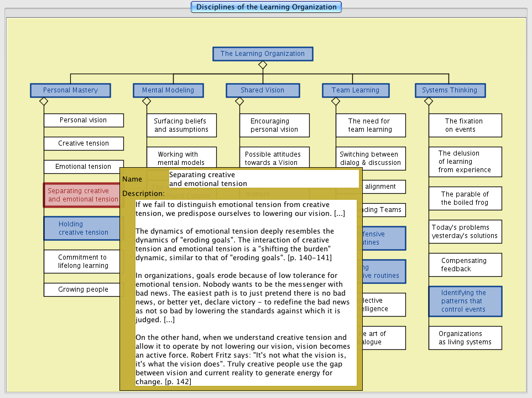
Task: Select the Mental Modeling discipline node
Action: (x=168, y=90)
